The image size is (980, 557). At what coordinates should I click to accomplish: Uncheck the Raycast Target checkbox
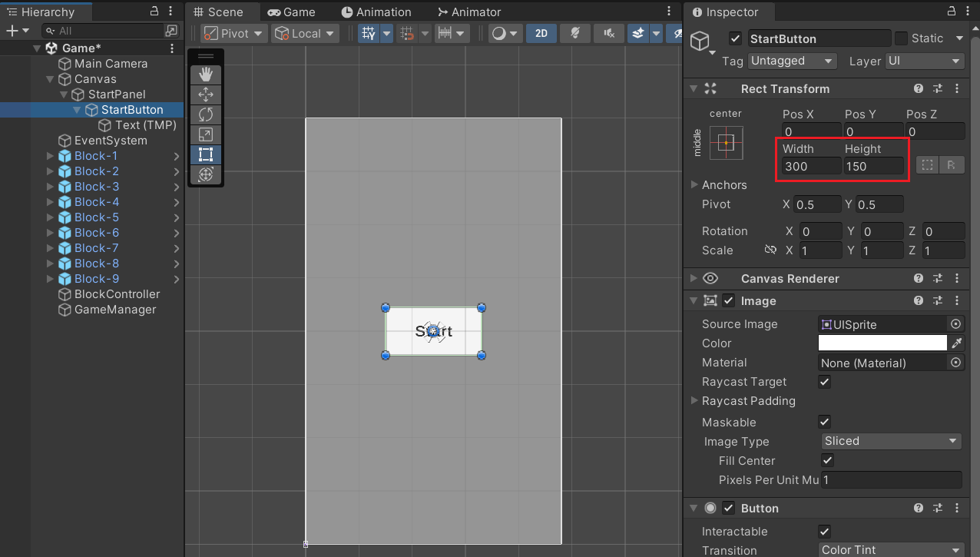825,382
